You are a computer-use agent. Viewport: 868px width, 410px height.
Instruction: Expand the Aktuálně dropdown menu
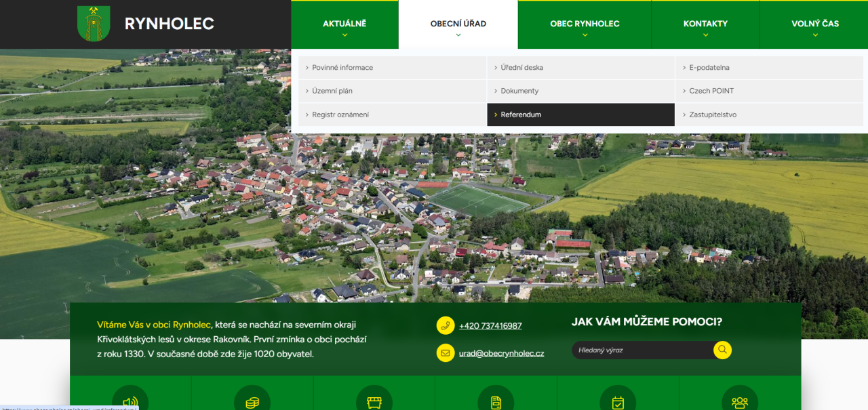click(344, 24)
